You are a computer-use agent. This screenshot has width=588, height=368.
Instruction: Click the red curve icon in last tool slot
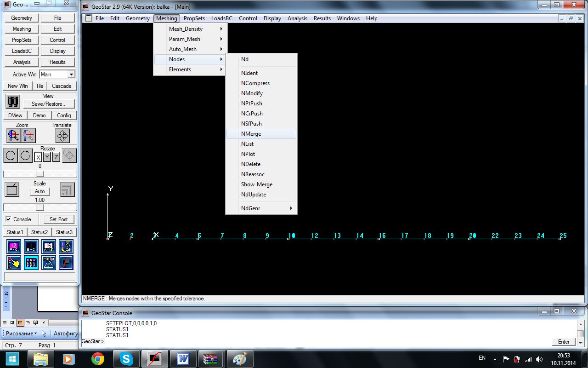66,263
